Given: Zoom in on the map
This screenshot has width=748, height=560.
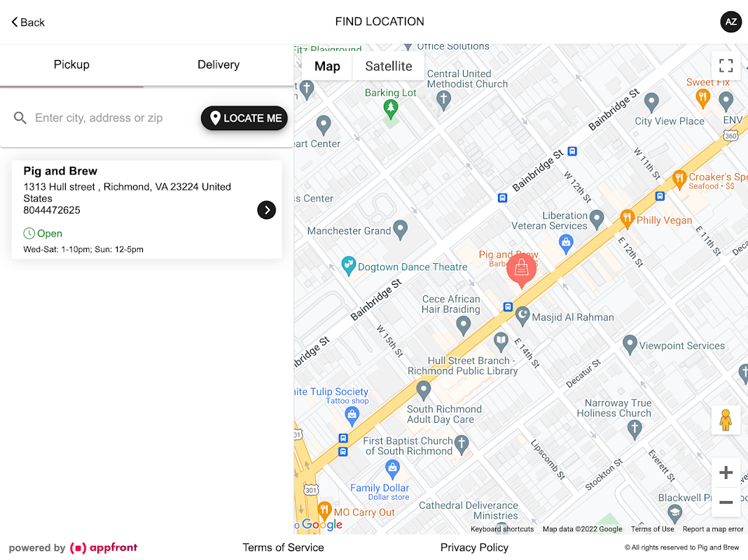Looking at the screenshot, I should pos(726,472).
